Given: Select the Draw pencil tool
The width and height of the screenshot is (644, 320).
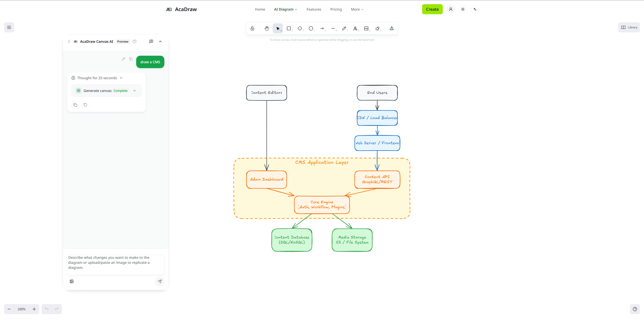Looking at the screenshot, I should [x=344, y=28].
